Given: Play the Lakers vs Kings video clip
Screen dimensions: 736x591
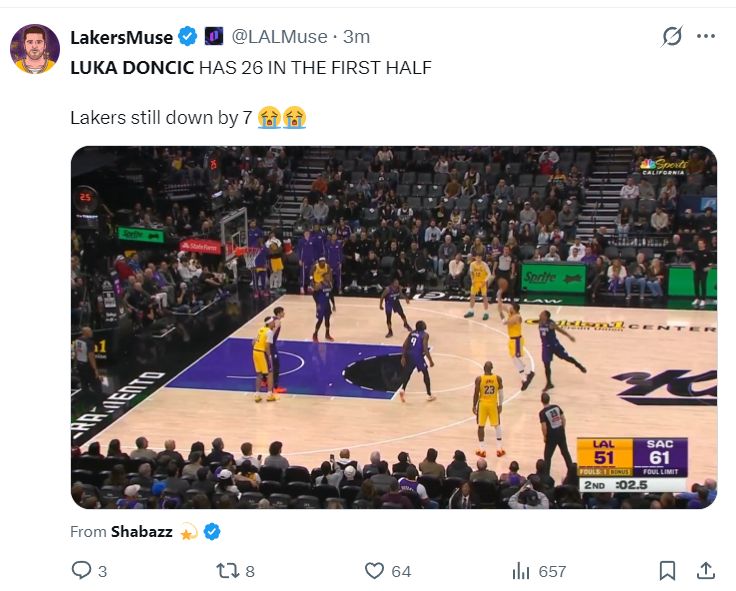Looking at the screenshot, I should tap(393, 327).
